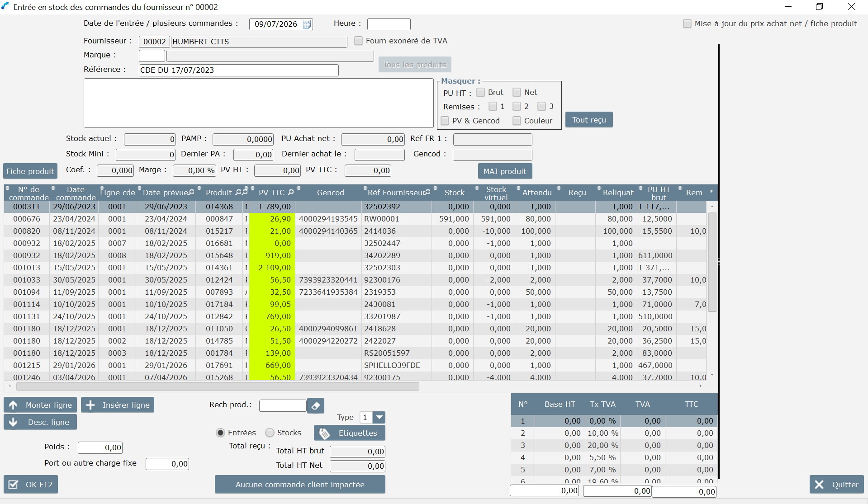
Task: Click the Etiquettes button
Action: point(350,433)
